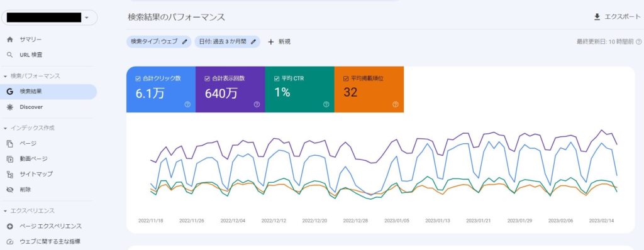644x250 pixels.
Task: Add a 新規 filter
Action: coord(279,41)
